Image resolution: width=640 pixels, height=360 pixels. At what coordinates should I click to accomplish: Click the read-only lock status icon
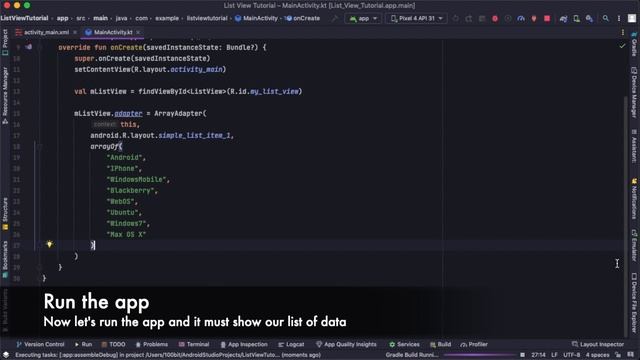(x=618, y=355)
